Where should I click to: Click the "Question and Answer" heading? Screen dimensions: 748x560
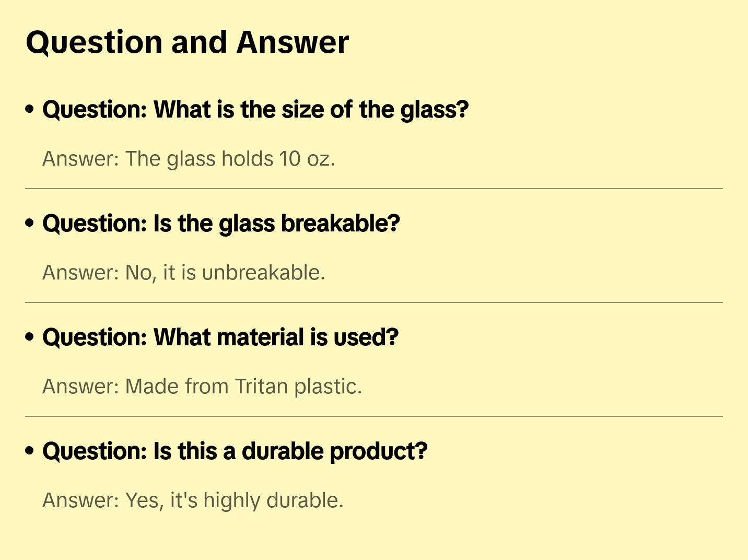[x=187, y=42]
